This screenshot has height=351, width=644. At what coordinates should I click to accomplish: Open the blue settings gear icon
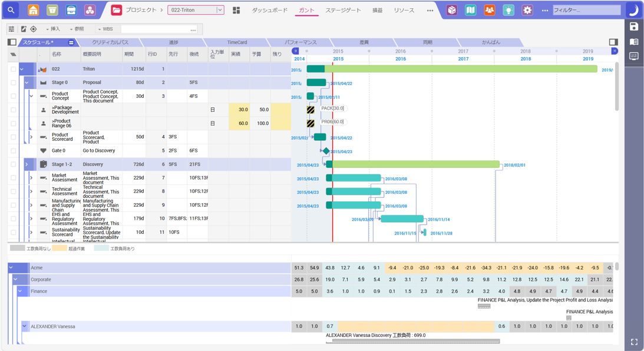527,9
